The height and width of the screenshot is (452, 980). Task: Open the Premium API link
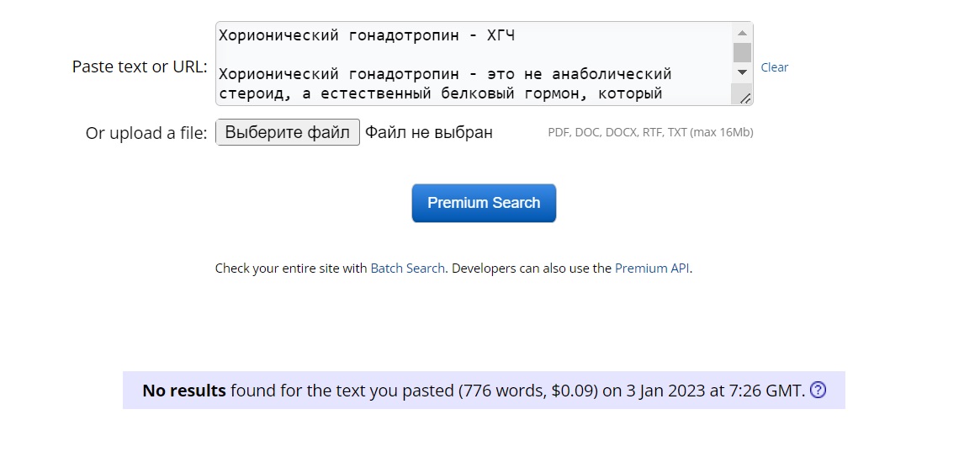[x=653, y=269]
